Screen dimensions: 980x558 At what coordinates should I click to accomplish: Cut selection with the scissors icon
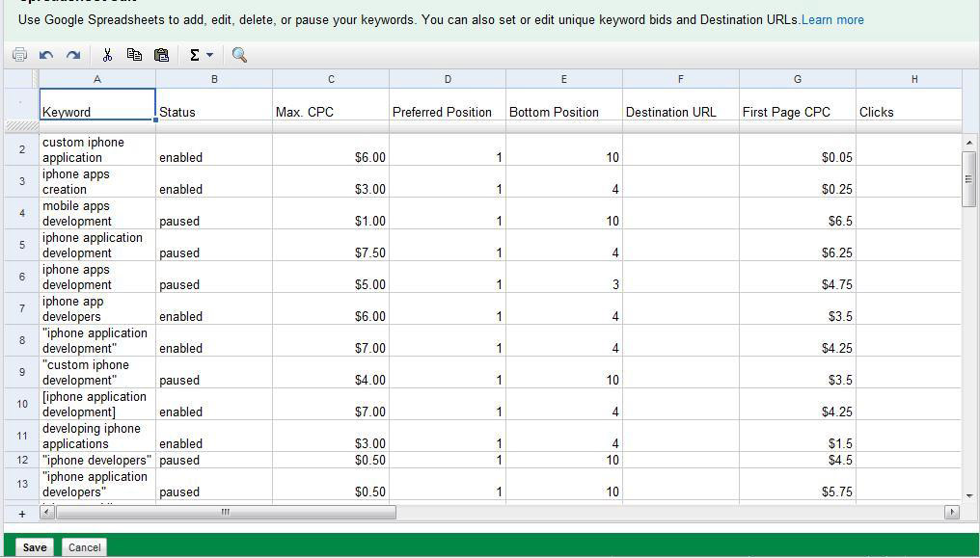[x=107, y=55]
